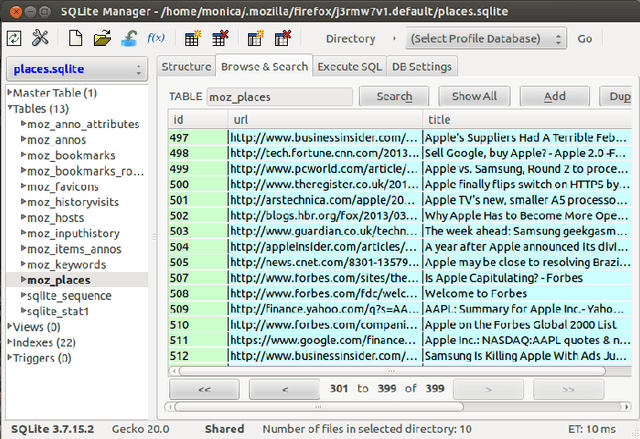Select moz_items_annos table in tree
This screenshot has height=439, width=640.
[x=74, y=249]
